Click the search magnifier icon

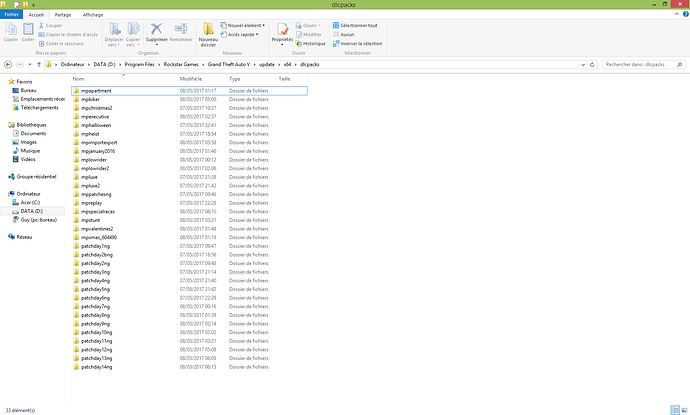(x=679, y=65)
